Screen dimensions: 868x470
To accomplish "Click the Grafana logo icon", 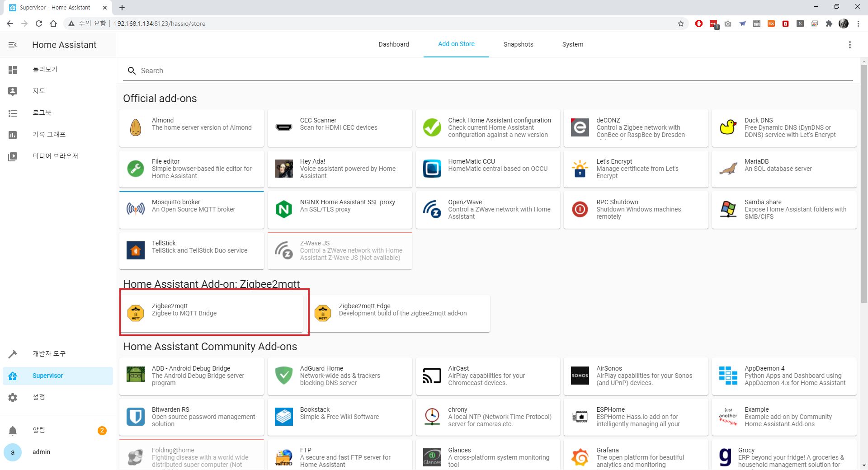I will click(580, 457).
